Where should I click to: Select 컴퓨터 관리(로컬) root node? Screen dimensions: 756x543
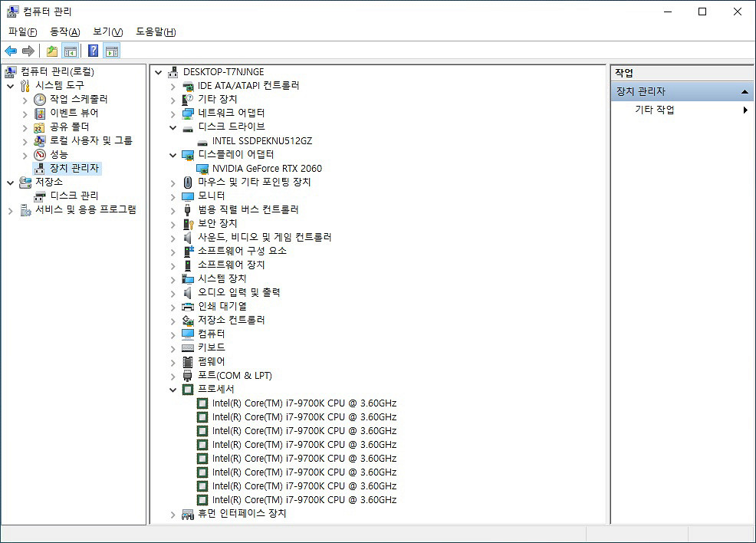pyautogui.click(x=58, y=72)
